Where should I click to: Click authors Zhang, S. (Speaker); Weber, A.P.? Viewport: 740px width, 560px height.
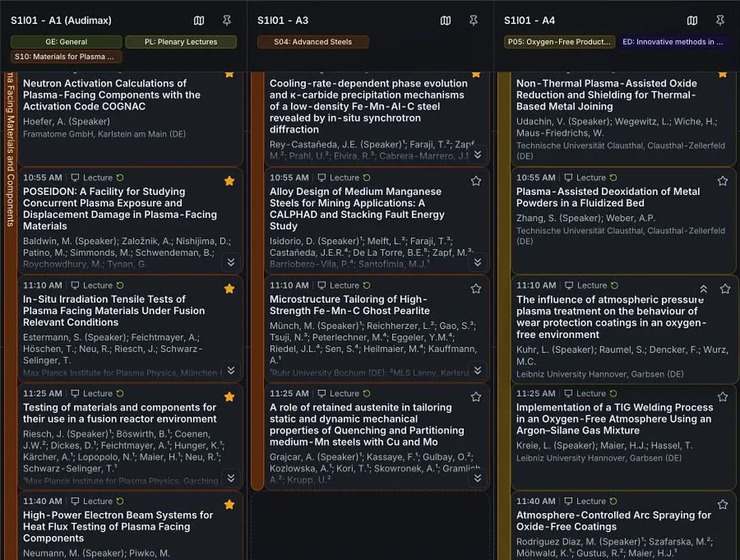click(586, 218)
